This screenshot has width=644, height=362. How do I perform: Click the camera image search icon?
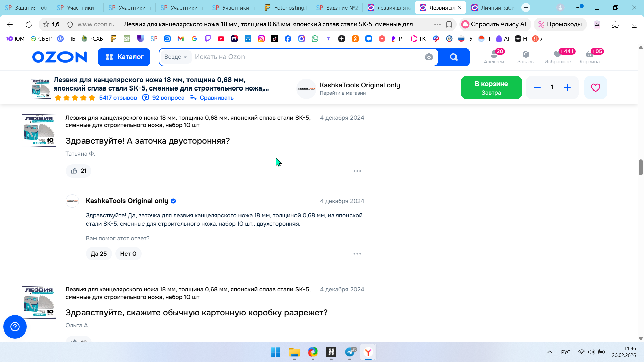tap(429, 57)
